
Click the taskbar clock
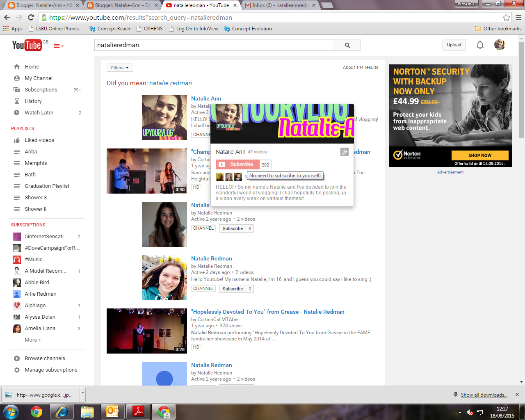(x=502, y=412)
